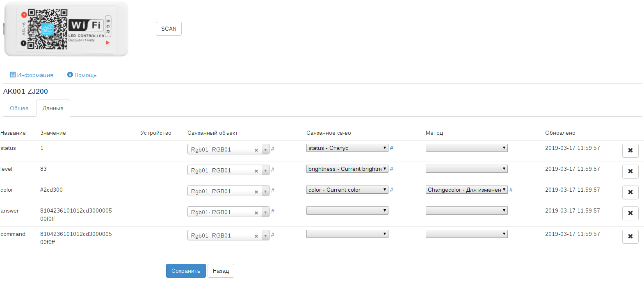Click the # link beside Changecolor method
This screenshot has height=283, width=644.
[x=511, y=190]
